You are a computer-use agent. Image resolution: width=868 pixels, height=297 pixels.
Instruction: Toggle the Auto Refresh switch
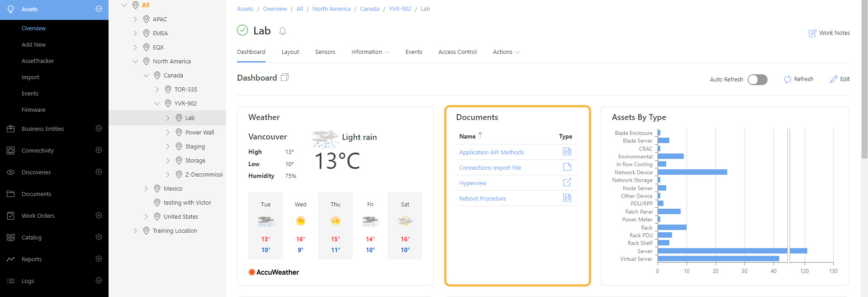tap(758, 80)
